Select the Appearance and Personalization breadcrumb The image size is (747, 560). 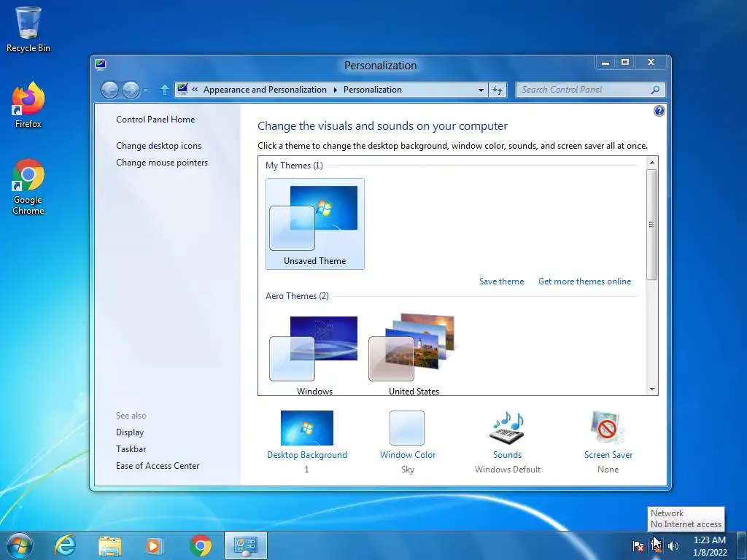[x=265, y=90]
